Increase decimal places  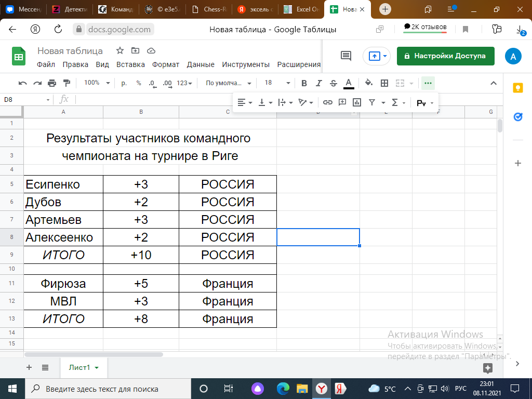167,83
